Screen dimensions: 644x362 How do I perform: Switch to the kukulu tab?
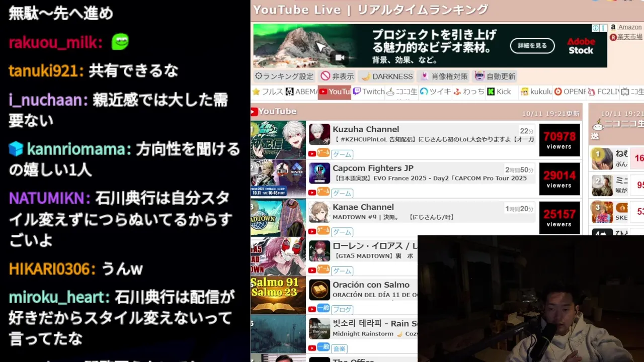coord(536,92)
